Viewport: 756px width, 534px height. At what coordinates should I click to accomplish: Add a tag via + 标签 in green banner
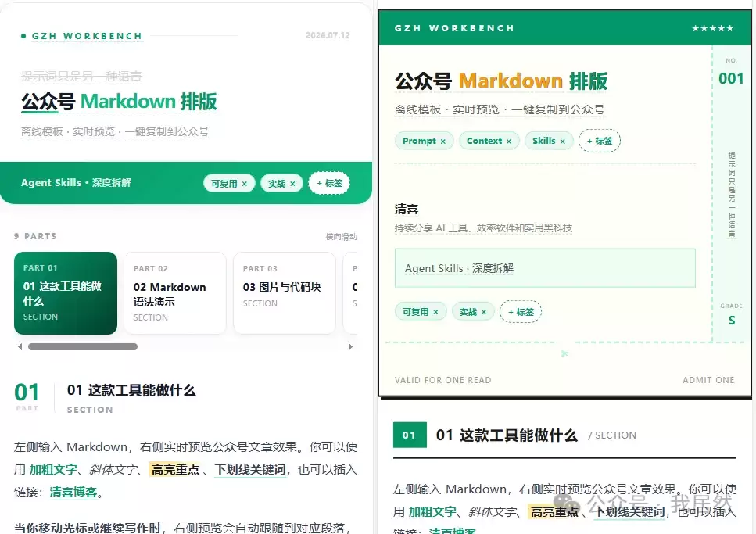pos(329,183)
